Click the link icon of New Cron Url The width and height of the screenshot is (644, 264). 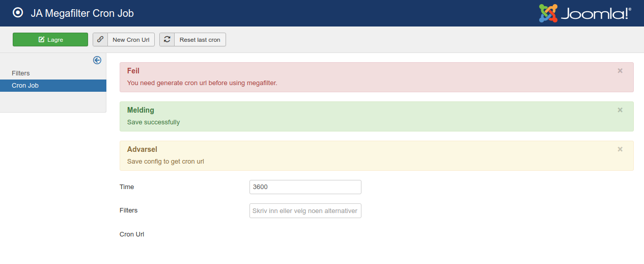click(x=100, y=40)
